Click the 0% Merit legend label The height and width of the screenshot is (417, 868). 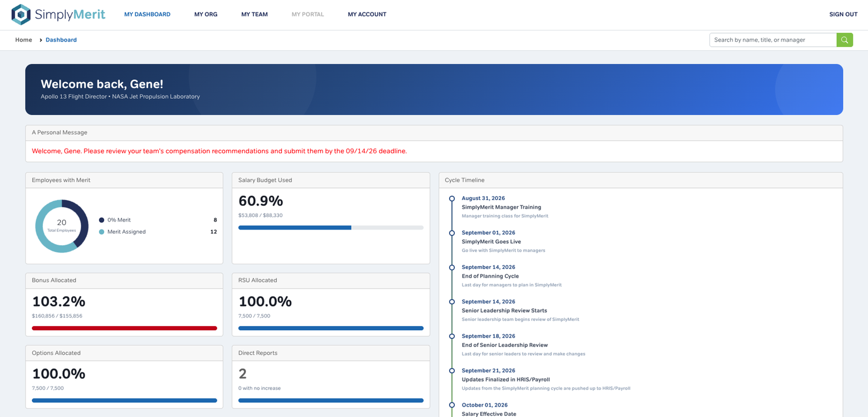pos(119,220)
